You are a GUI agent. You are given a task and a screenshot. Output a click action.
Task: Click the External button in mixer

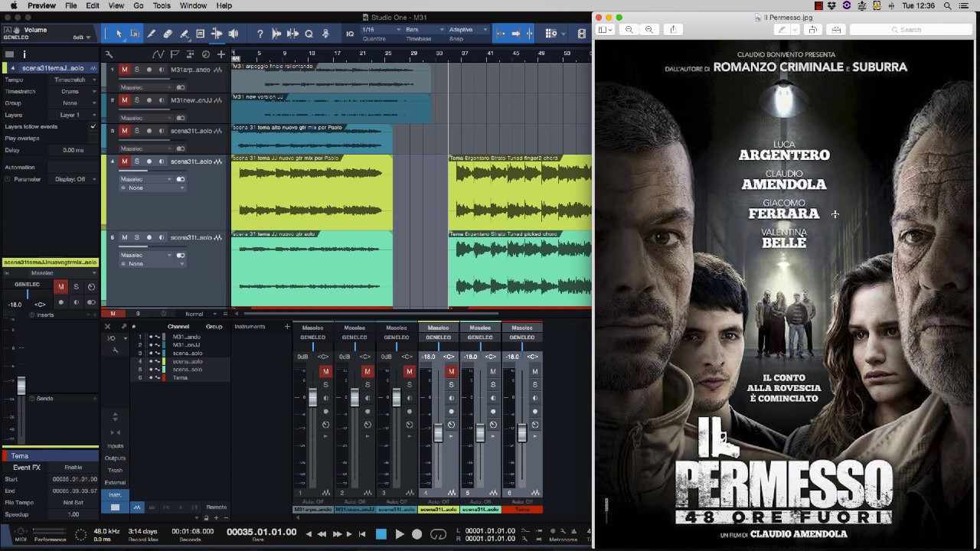click(115, 482)
